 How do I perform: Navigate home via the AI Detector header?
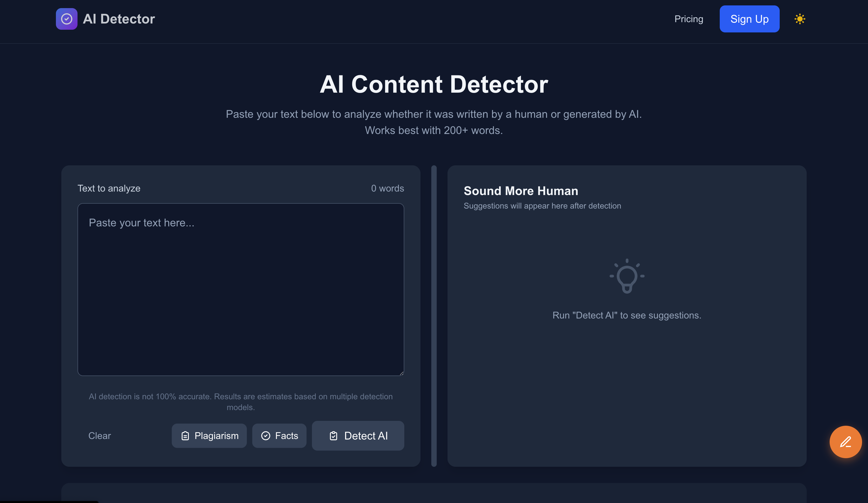coord(119,19)
